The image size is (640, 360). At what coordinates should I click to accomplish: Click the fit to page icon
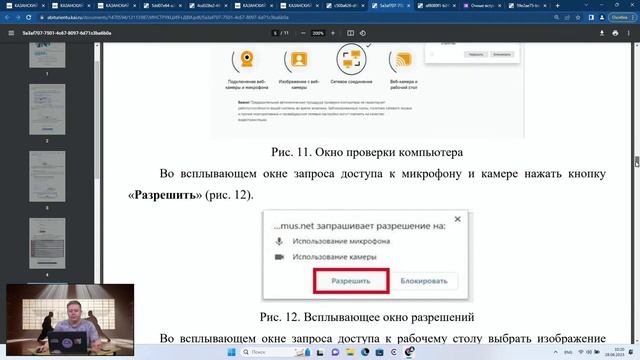click(x=350, y=33)
